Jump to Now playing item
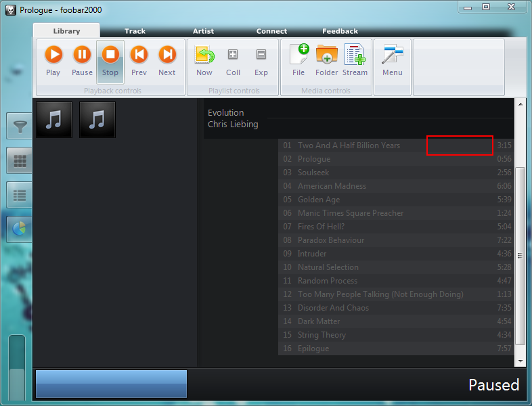Screen dimensions: 532x406 (204, 61)
